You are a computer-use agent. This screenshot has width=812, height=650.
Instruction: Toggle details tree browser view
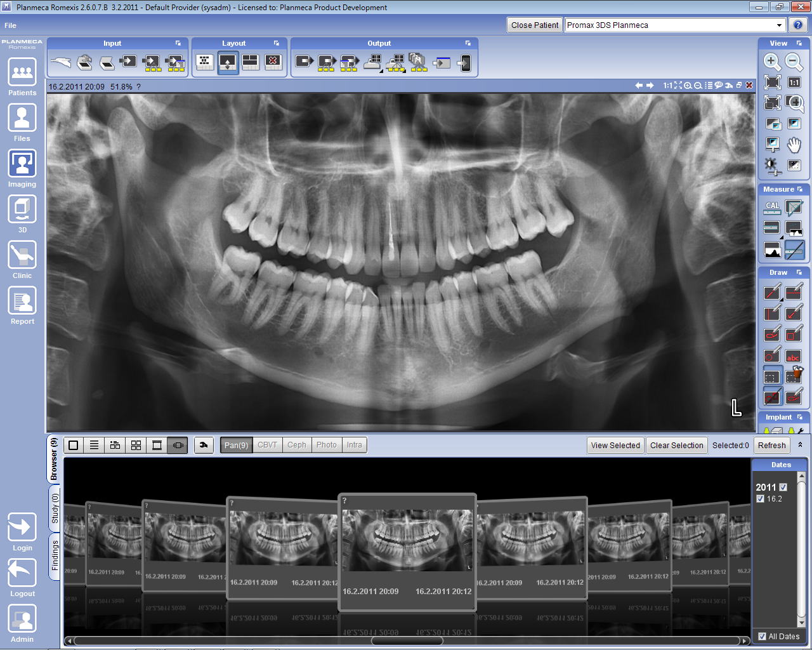(115, 445)
